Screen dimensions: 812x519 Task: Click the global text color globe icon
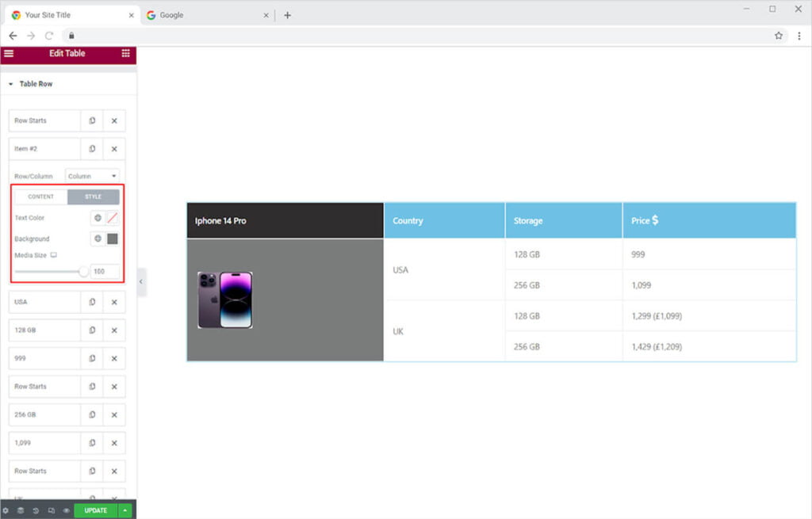pos(98,218)
